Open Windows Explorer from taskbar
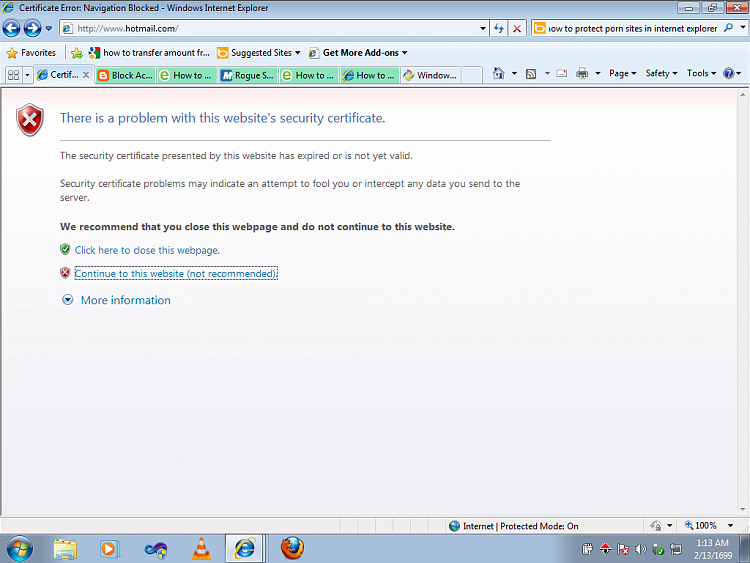 (x=65, y=549)
